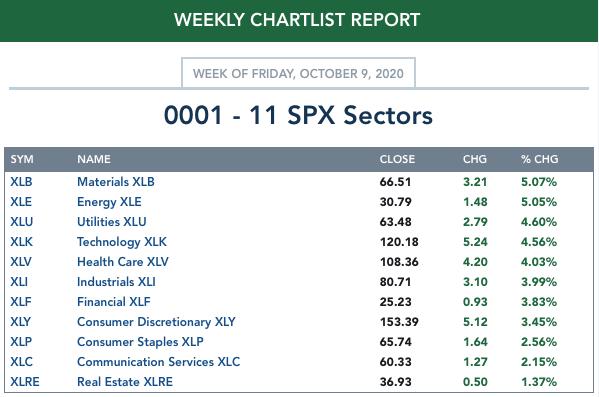The width and height of the screenshot is (599, 397).
Task: Click the XLRE symbol link
Action: [x=24, y=382]
